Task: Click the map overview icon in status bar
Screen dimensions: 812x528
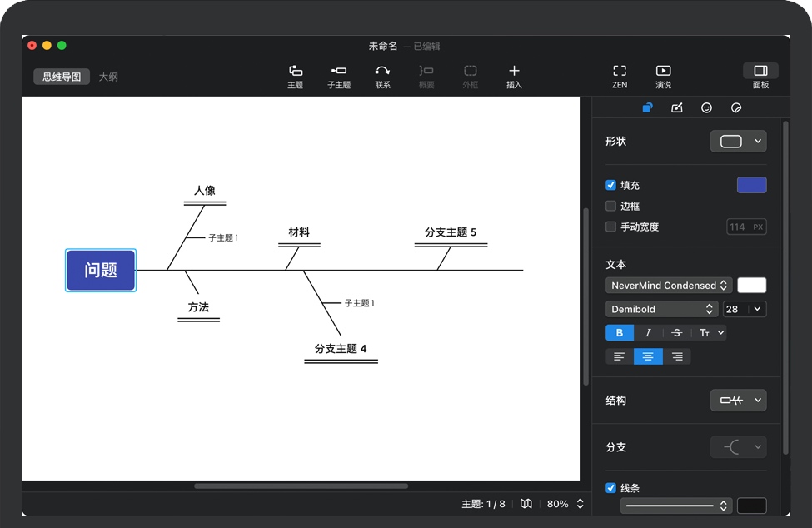Action: 526,504
